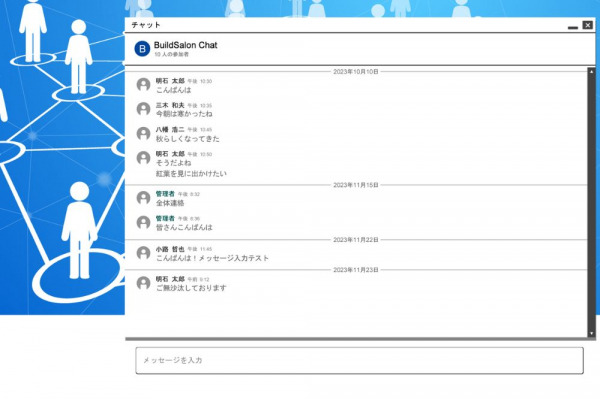Click the 2023年11月15日 date divider
Screen dimensions: 600x399
pyautogui.click(x=356, y=185)
